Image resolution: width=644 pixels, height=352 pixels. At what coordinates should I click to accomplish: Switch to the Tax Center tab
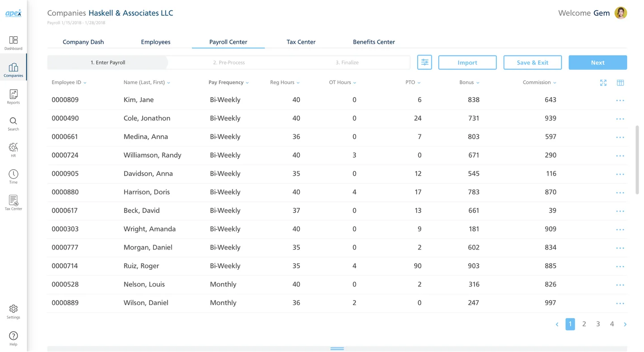point(301,42)
